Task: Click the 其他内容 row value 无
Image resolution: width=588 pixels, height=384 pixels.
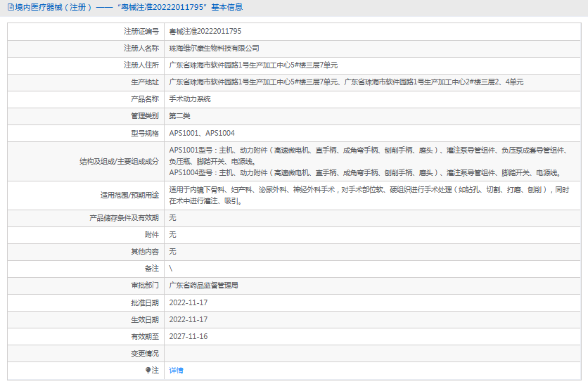Action: coord(172,252)
